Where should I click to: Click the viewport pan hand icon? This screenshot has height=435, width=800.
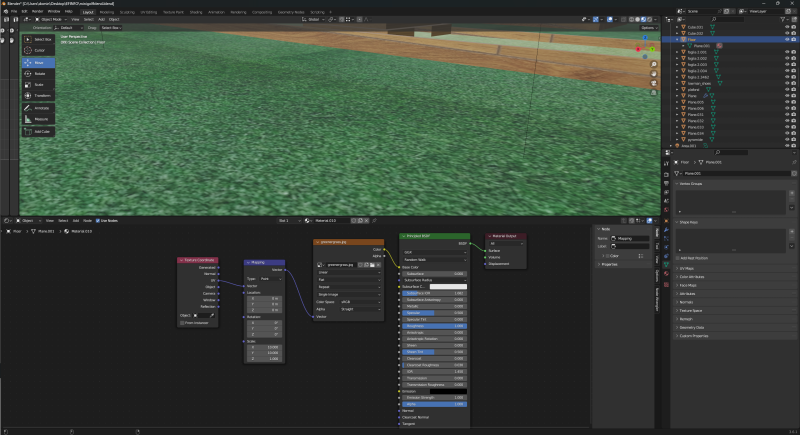654,74
